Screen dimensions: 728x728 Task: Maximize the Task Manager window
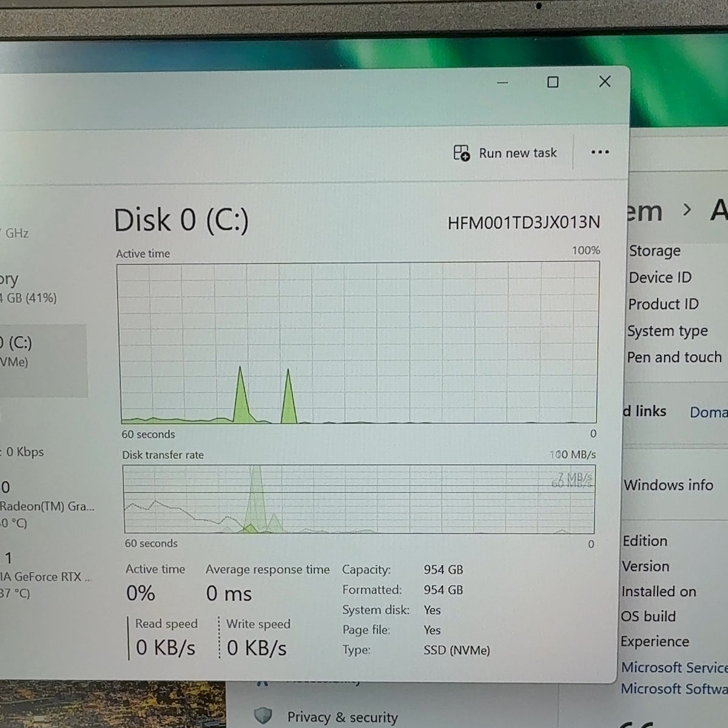coord(553,82)
